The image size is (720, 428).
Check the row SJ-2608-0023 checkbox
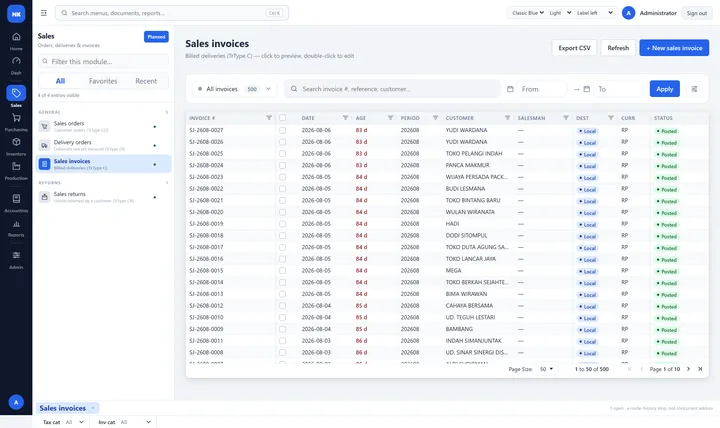(x=282, y=177)
